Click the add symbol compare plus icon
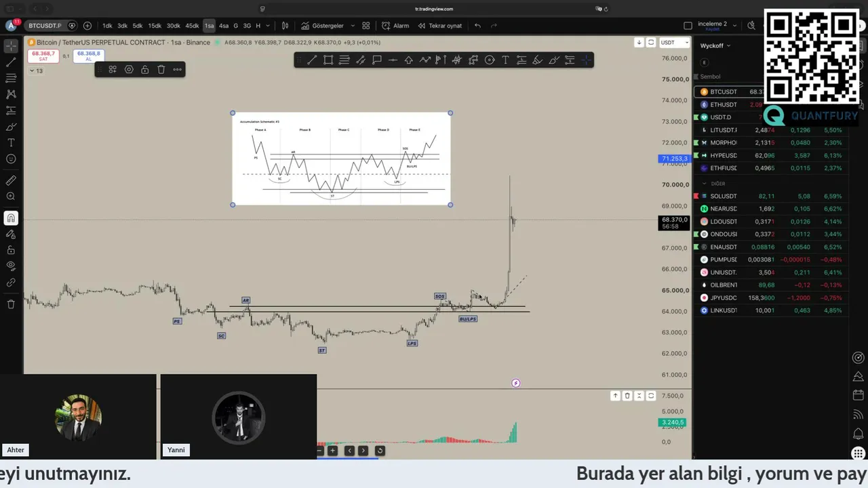This screenshot has width=868, height=488. [x=87, y=26]
